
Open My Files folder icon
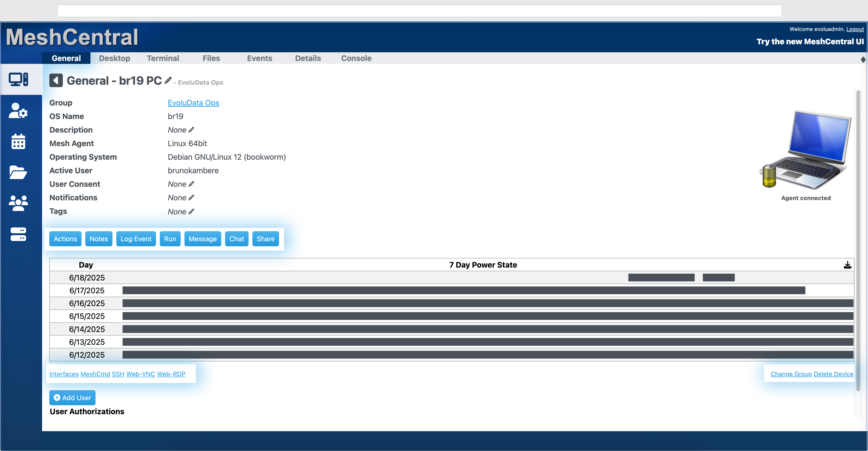[x=19, y=172]
